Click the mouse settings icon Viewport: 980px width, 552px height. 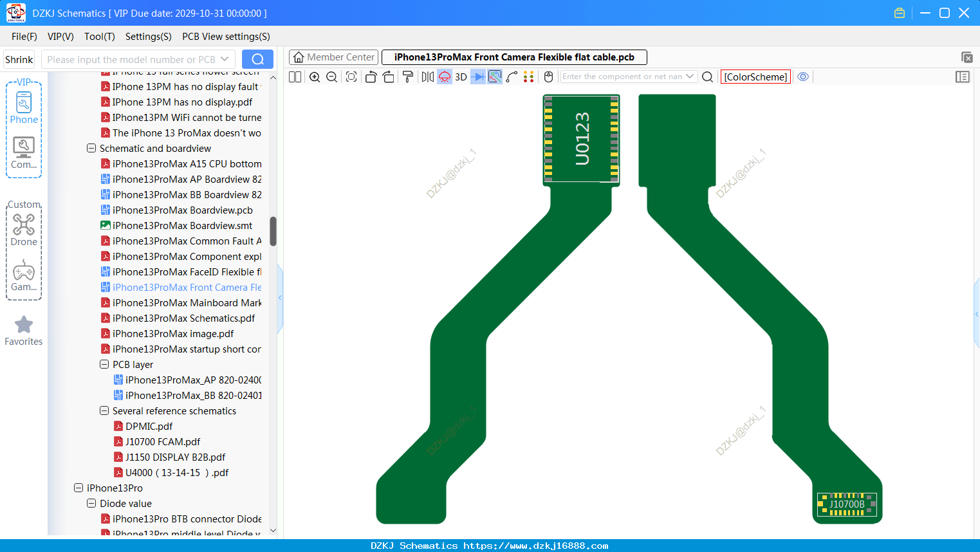click(548, 77)
